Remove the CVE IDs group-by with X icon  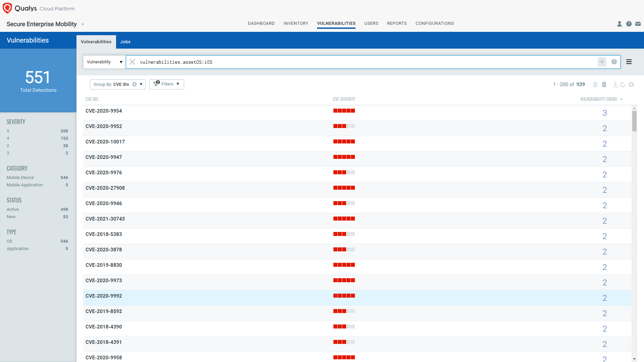point(135,84)
